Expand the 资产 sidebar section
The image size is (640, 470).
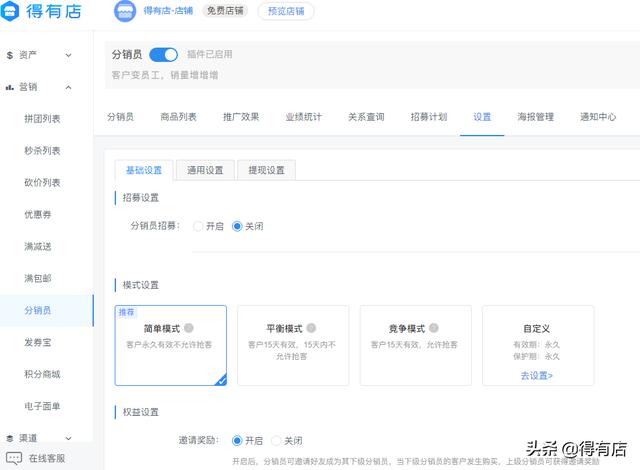[x=68, y=56]
